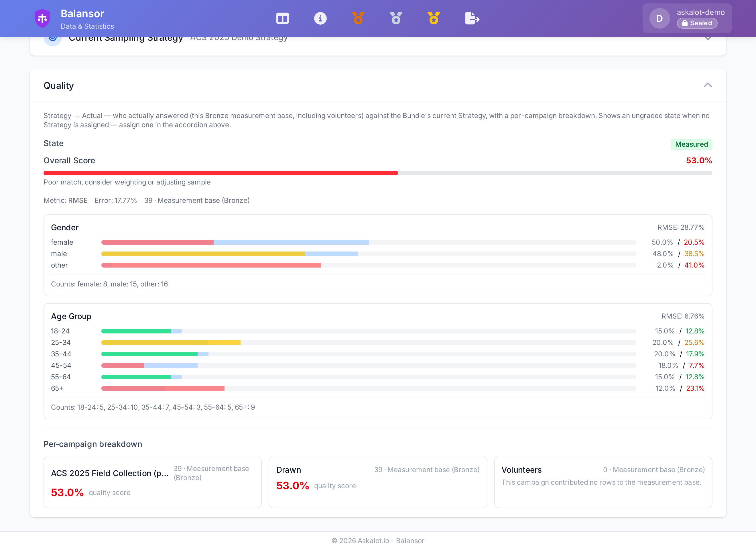Click Counts: female: 8, male: 15 text
The image size is (756, 550).
[109, 284]
